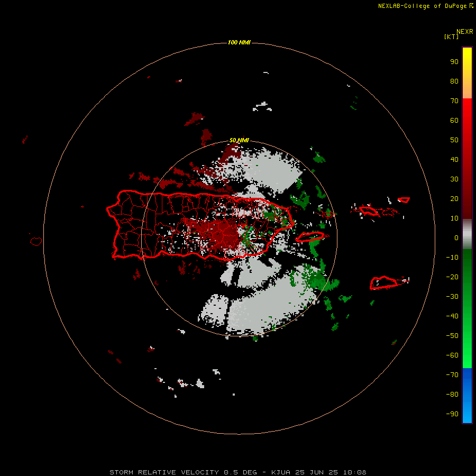This screenshot has height=476, width=476.
Task: Click the 20 value on the velocity scale
Action: (x=454, y=198)
